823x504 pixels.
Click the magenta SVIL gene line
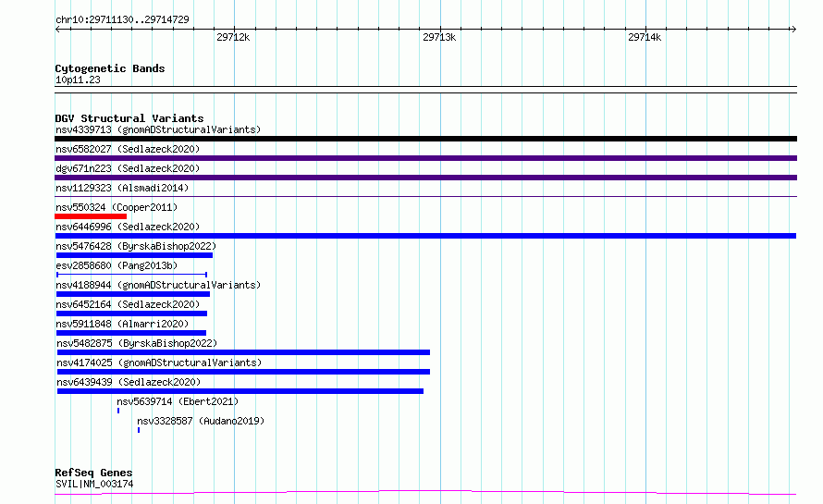[425, 493]
